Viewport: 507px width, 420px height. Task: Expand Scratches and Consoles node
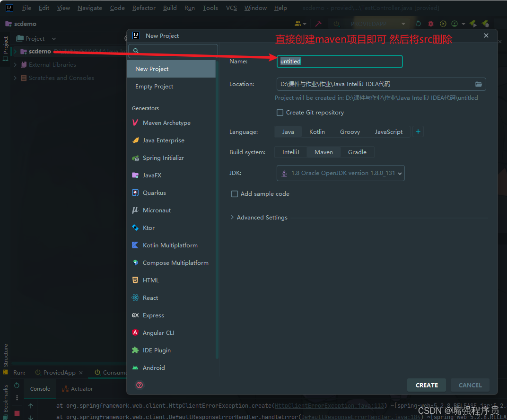click(x=14, y=78)
